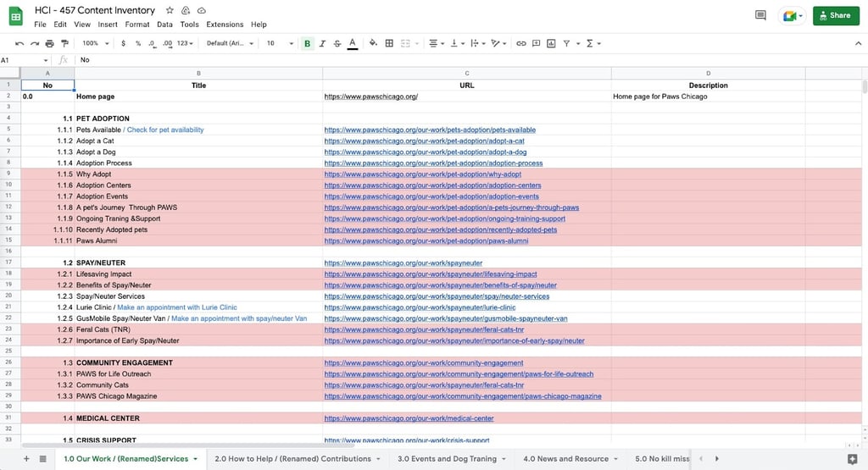Open the zoom level dropdown
The height and width of the screenshot is (470, 868).
95,43
